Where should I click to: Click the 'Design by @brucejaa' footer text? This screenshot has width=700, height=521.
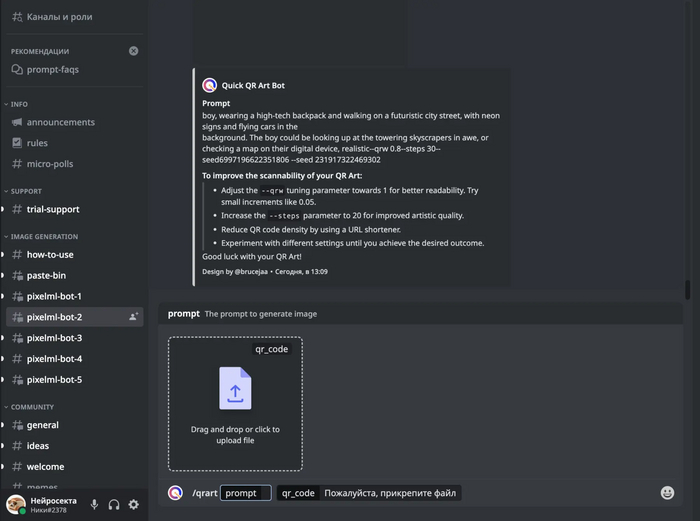(x=235, y=271)
